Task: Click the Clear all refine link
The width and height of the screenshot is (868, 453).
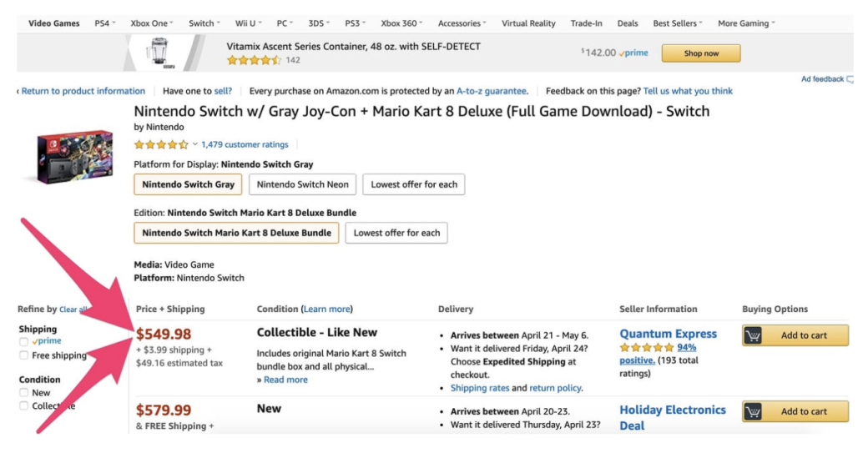Action: point(73,310)
